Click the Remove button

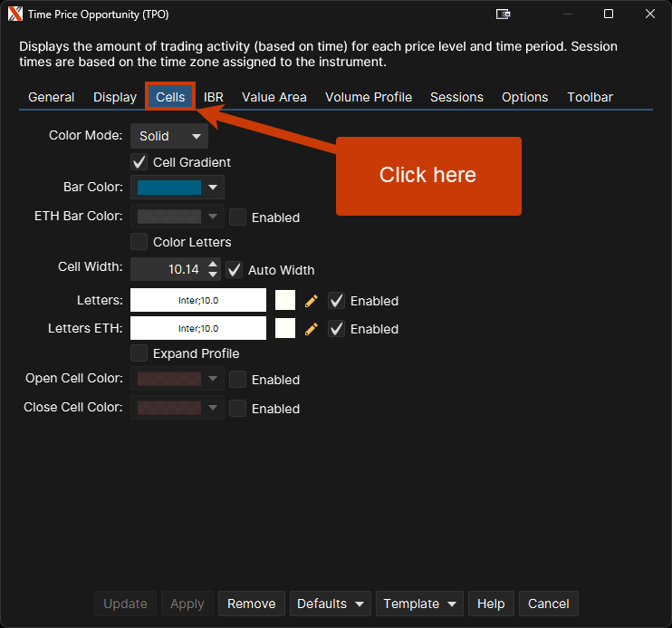click(x=252, y=604)
